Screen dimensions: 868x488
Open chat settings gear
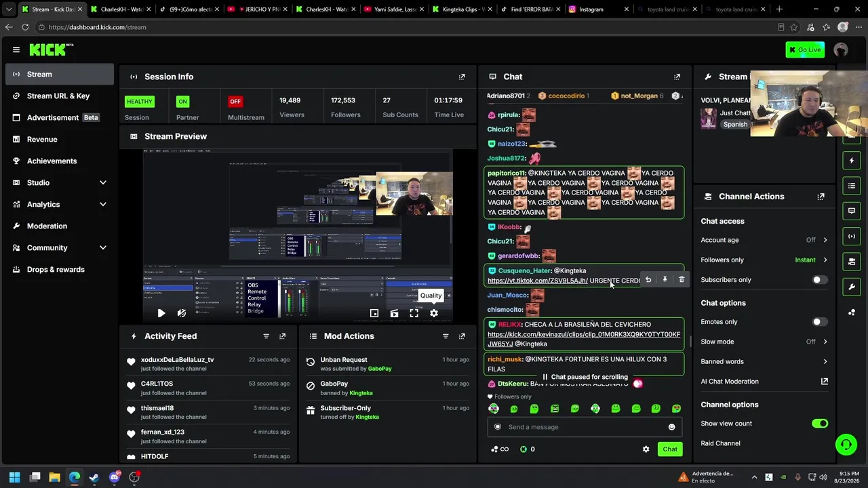[x=646, y=449]
